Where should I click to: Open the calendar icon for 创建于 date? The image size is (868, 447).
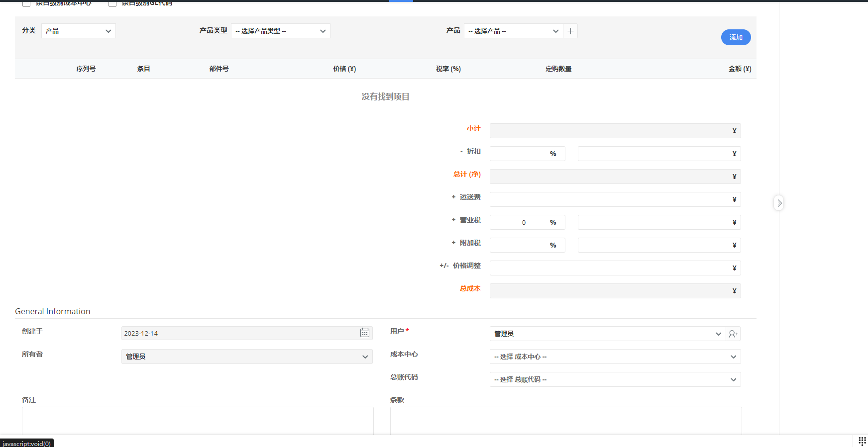coord(365,333)
